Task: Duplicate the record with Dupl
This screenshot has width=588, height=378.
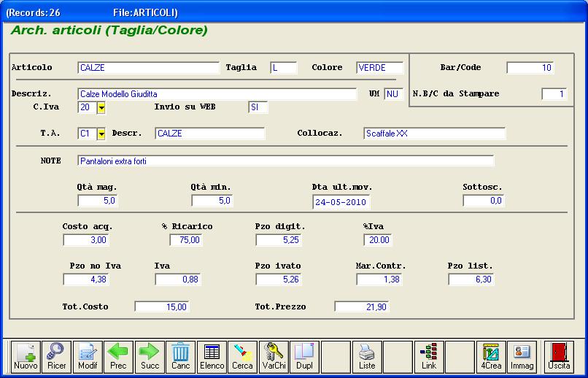Action: [x=305, y=357]
